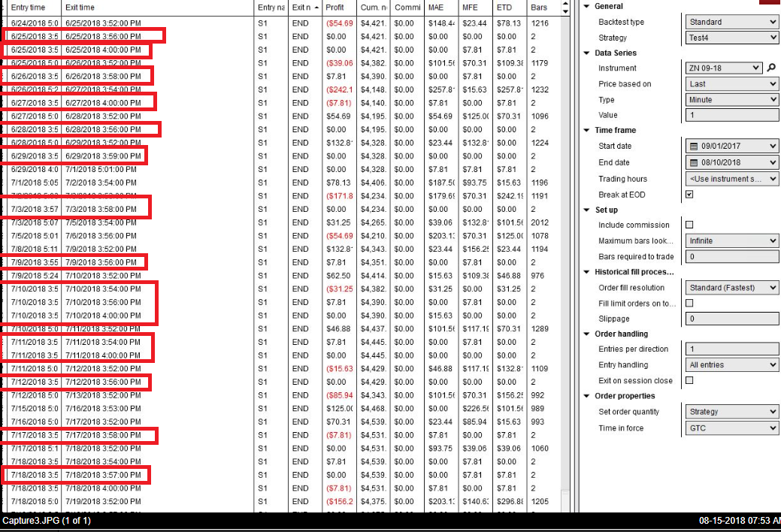The width and height of the screenshot is (781, 532).
Task: Select the row exiting 7/16/2018 3:53:00 PM
Action: (x=281, y=409)
